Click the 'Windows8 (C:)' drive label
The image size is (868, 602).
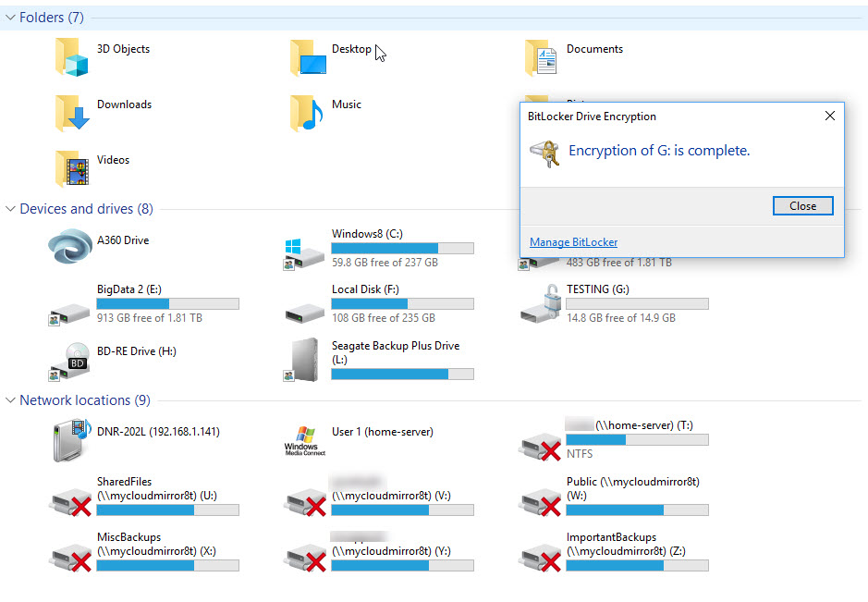[367, 234]
